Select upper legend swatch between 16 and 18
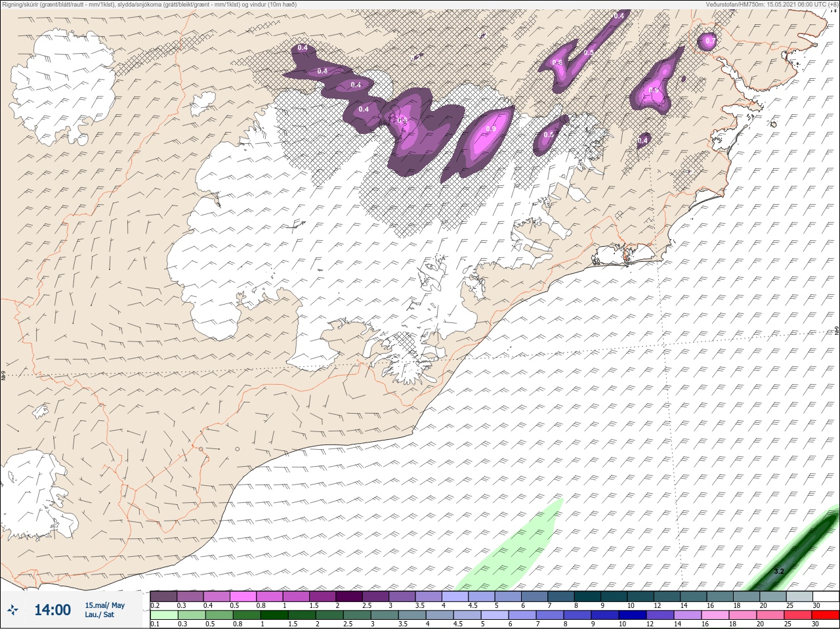 721,596
